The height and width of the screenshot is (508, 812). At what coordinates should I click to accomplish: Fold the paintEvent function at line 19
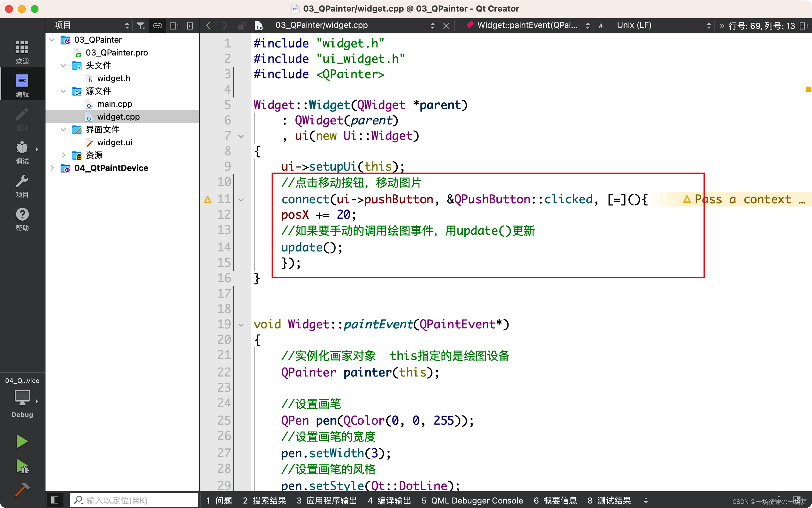tap(241, 325)
